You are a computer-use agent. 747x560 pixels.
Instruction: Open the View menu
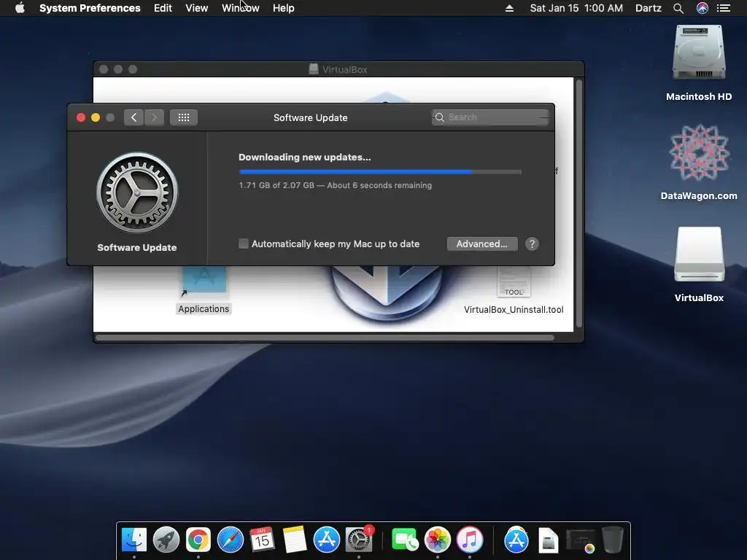(x=197, y=8)
